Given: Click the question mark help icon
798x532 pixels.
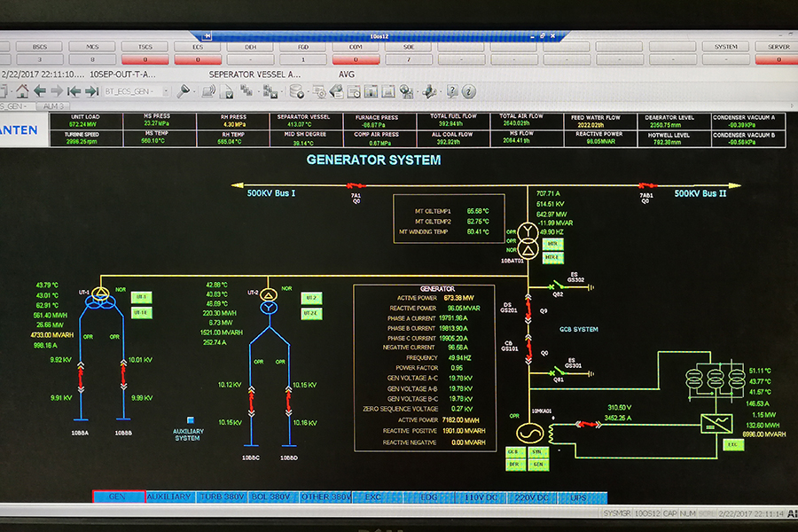Looking at the screenshot, I should pos(452,91).
